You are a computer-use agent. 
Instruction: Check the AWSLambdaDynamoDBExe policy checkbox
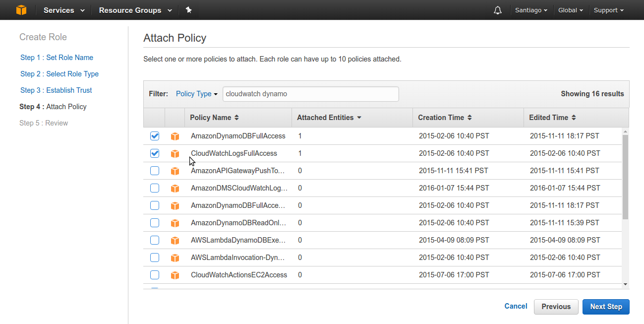tap(155, 240)
